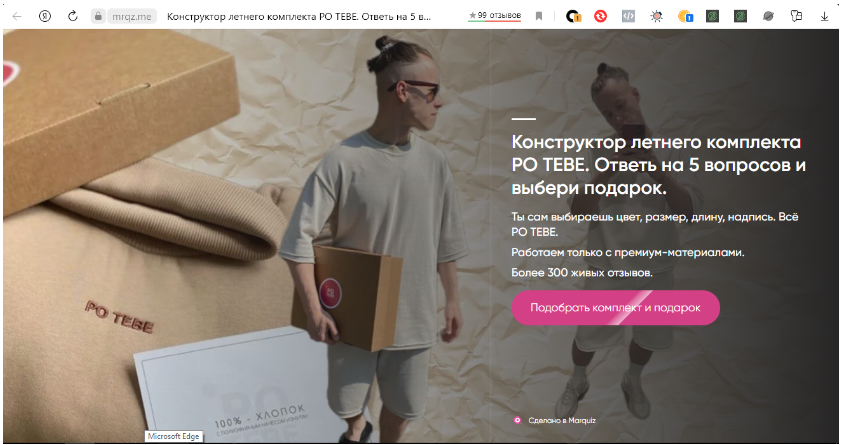Click the first dark green extension icon
The width and height of the screenshot is (841, 445).
(712, 17)
